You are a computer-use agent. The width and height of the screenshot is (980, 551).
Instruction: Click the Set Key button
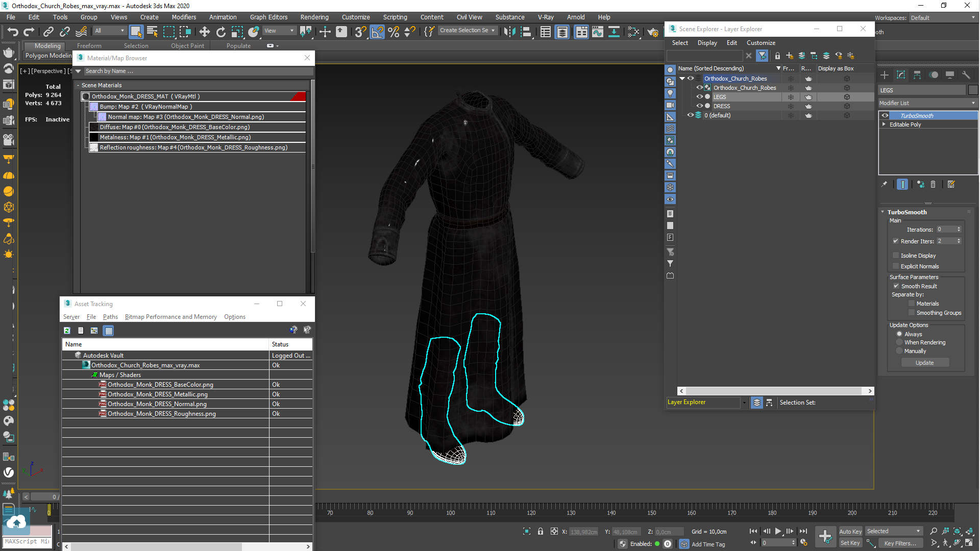coord(850,543)
